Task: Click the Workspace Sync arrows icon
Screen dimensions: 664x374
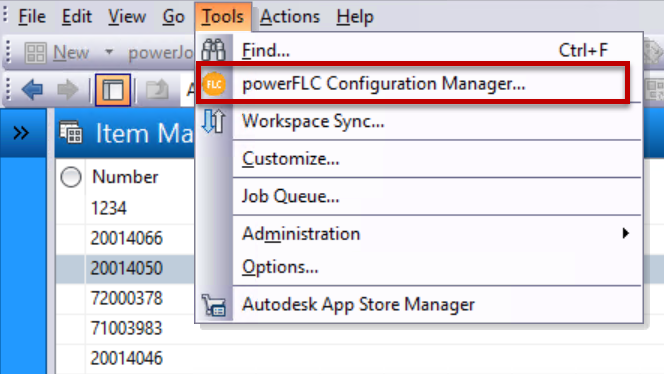Action: [213, 121]
